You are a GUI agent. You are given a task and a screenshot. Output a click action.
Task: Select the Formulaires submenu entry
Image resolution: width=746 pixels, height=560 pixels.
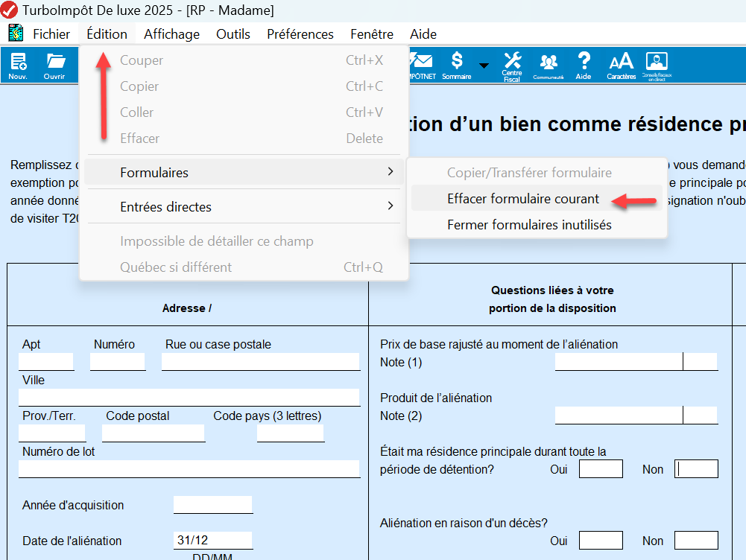point(244,172)
